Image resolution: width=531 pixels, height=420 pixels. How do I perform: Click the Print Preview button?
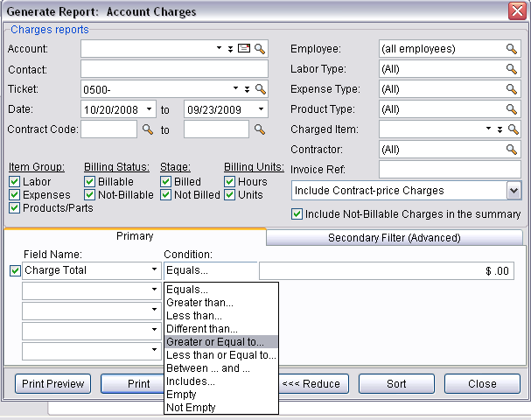click(53, 384)
